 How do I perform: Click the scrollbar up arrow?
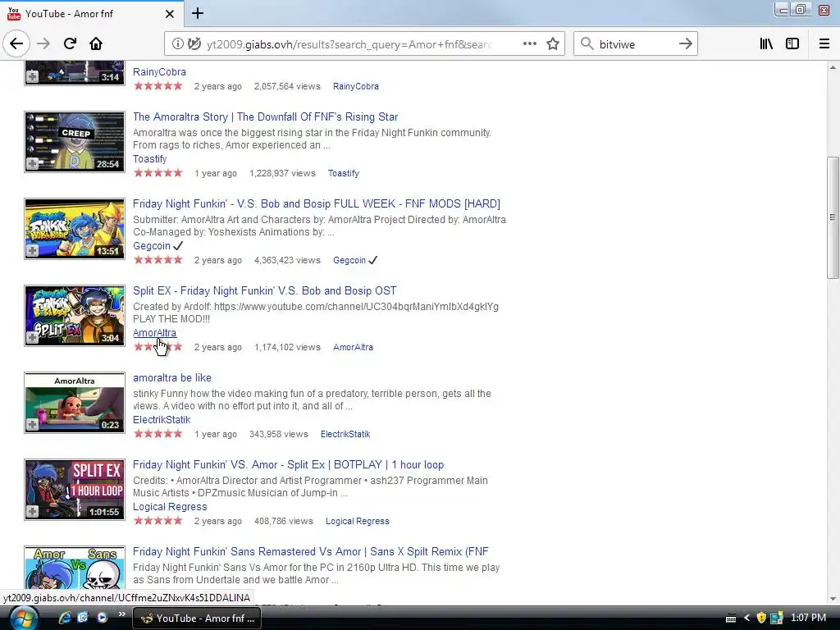(x=832, y=67)
